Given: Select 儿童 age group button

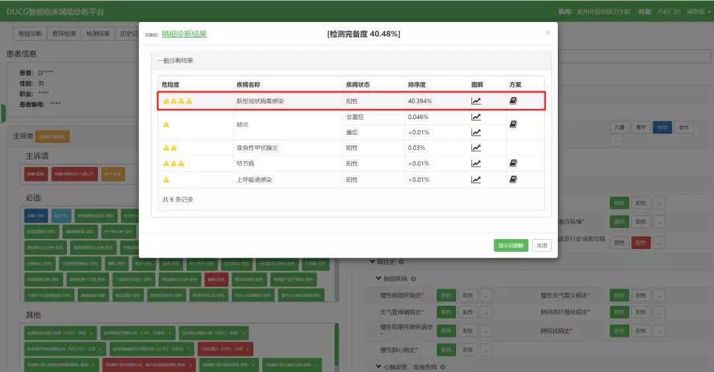Looking at the screenshot, I should 619,127.
